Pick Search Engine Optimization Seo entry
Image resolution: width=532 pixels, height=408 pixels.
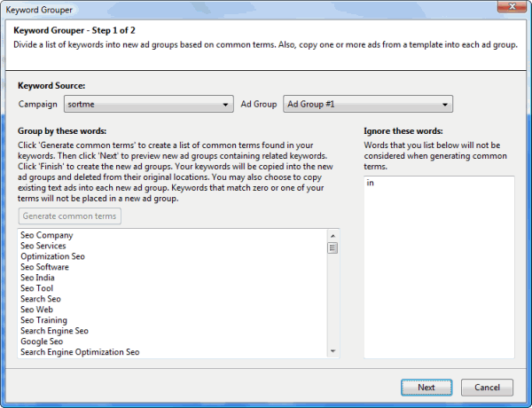click(x=80, y=352)
